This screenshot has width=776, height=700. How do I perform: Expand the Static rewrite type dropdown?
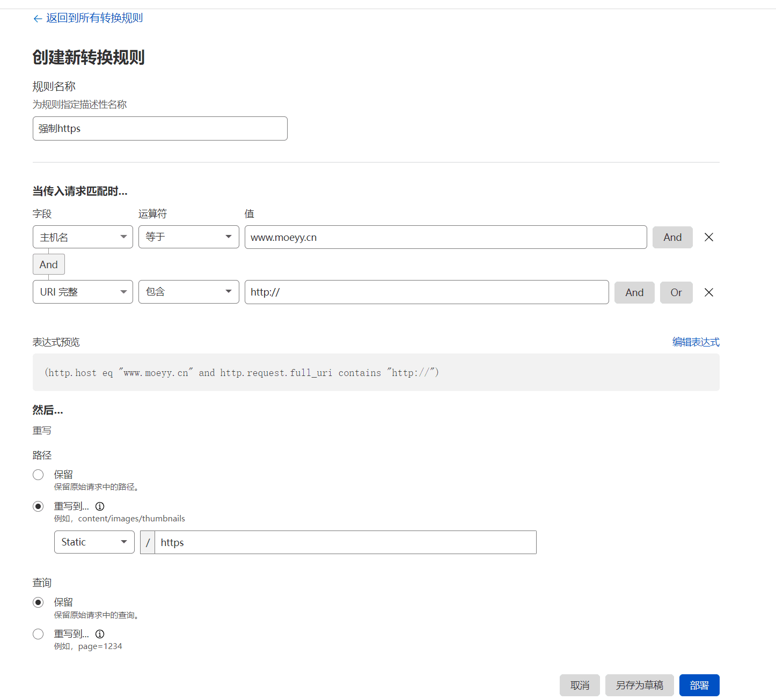tap(94, 542)
